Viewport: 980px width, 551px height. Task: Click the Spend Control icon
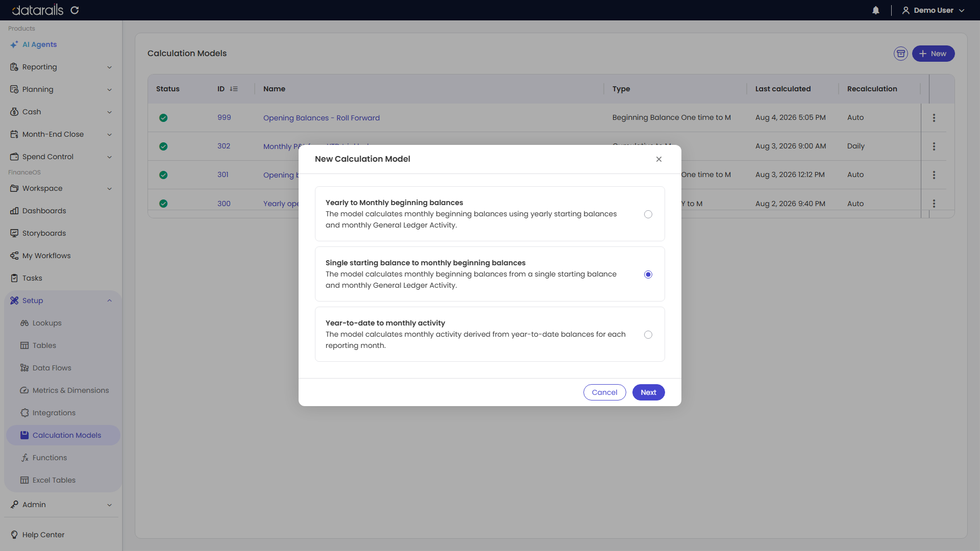point(14,157)
